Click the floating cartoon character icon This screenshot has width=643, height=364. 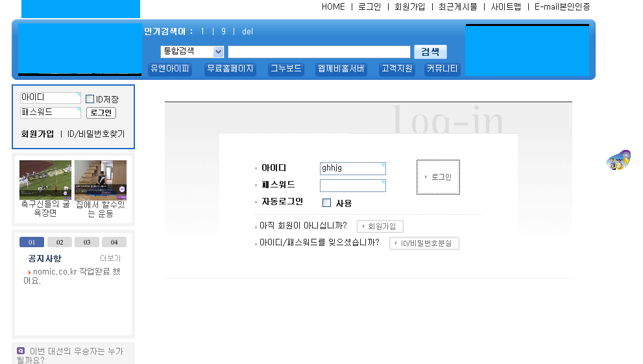(618, 160)
